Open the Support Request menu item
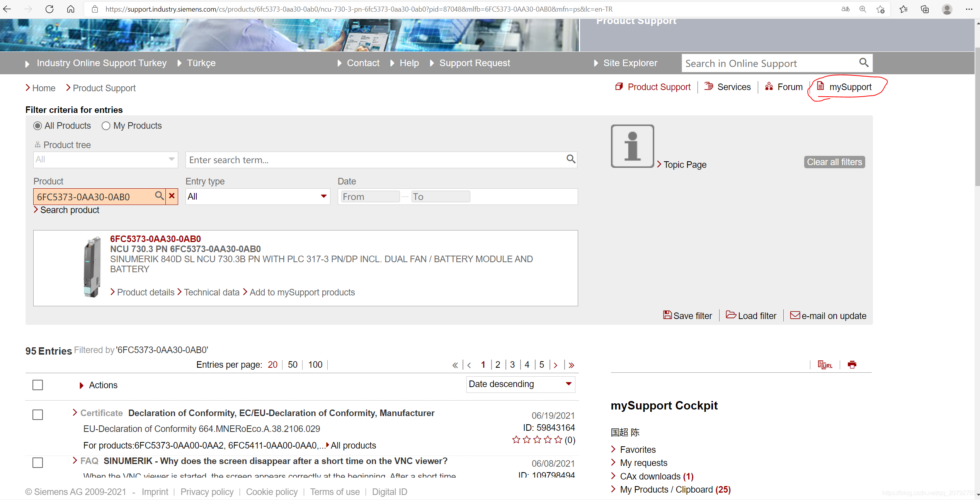 (x=470, y=63)
